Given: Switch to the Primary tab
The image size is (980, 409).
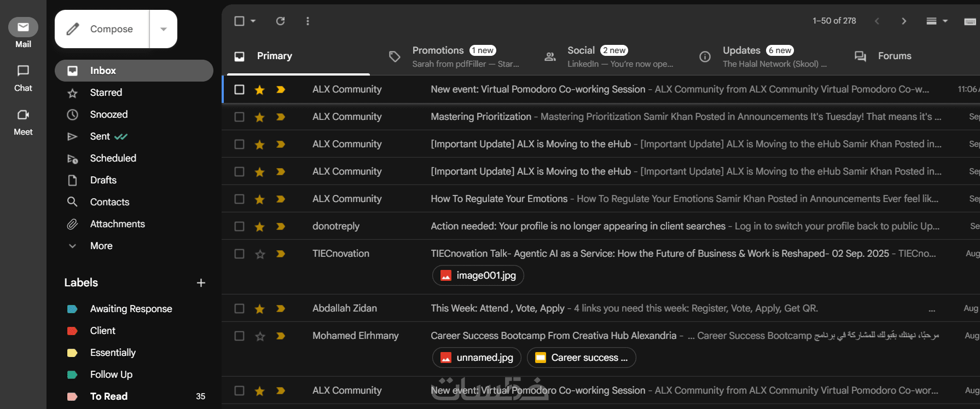Looking at the screenshot, I should [x=298, y=56].
